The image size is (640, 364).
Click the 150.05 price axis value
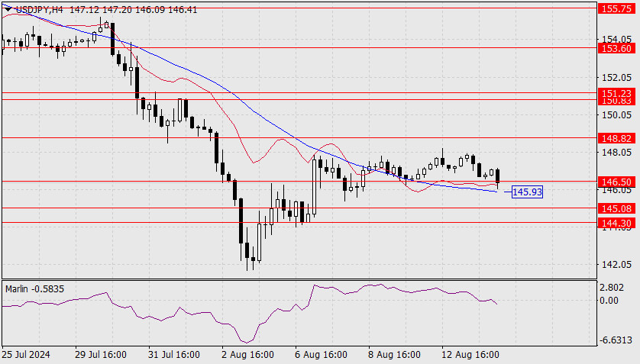click(x=617, y=115)
